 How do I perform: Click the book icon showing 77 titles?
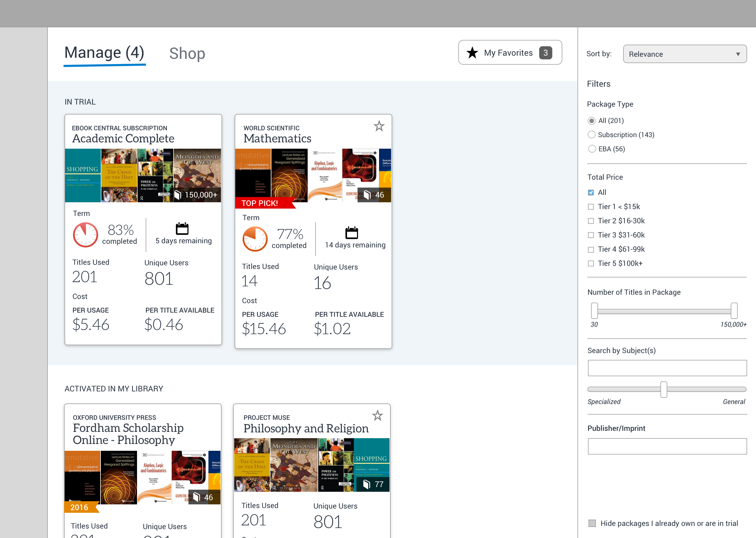point(366,484)
